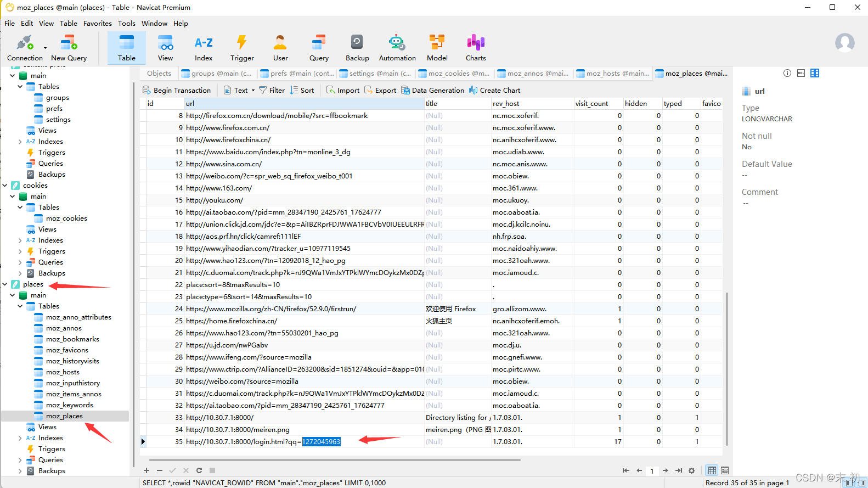Click the Export button

click(380, 91)
